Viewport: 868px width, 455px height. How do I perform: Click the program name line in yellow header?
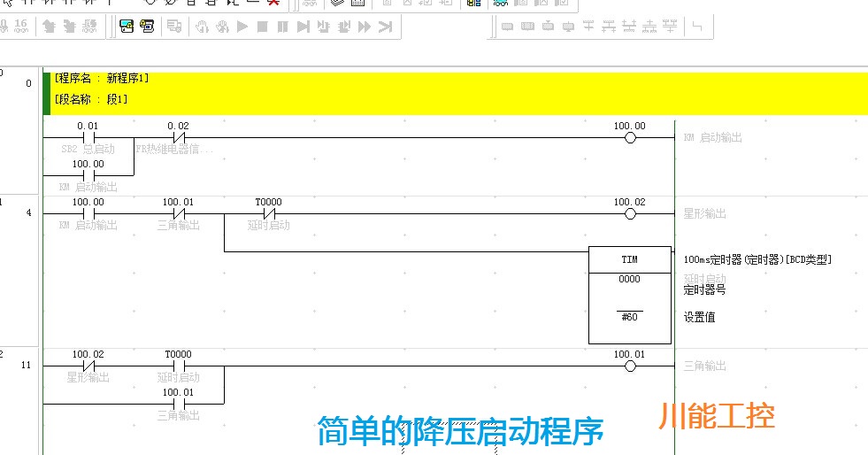tap(102, 79)
